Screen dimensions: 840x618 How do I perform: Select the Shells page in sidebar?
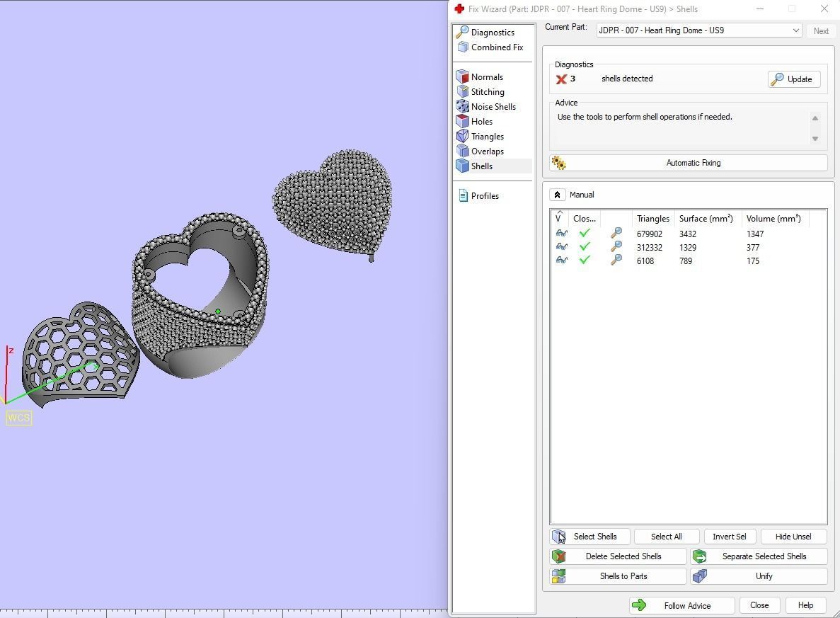481,166
